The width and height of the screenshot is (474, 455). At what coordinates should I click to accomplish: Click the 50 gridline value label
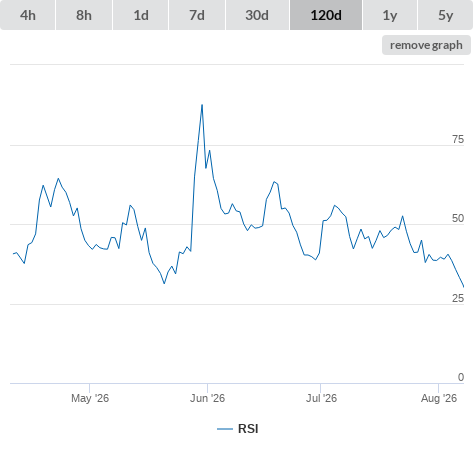click(458, 218)
